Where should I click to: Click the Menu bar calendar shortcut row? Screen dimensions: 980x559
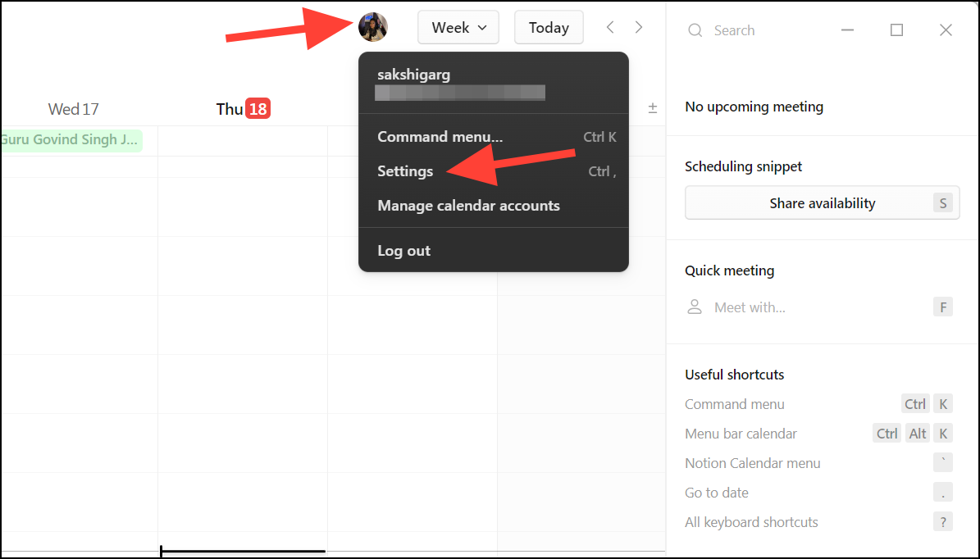click(x=818, y=434)
